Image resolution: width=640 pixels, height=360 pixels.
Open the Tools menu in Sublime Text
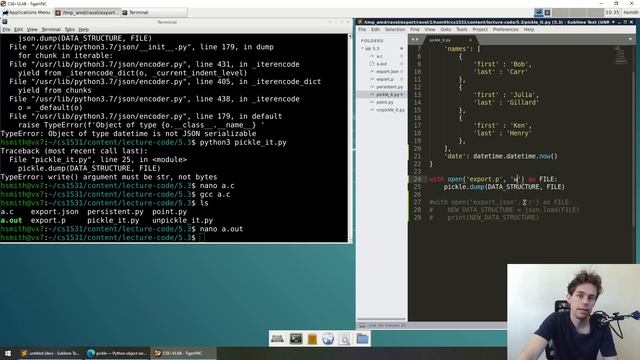[x=462, y=29]
